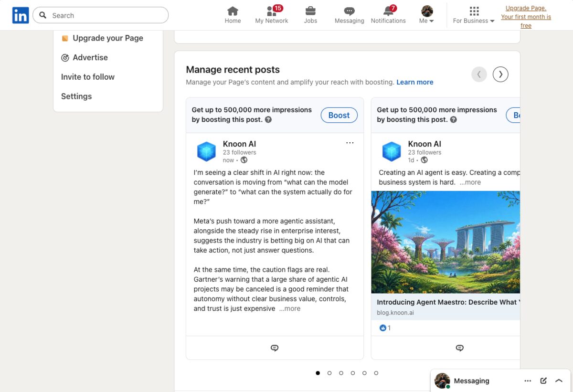The image size is (573, 392).
Task: Expand the Me profile dropdown
Action: click(x=426, y=15)
